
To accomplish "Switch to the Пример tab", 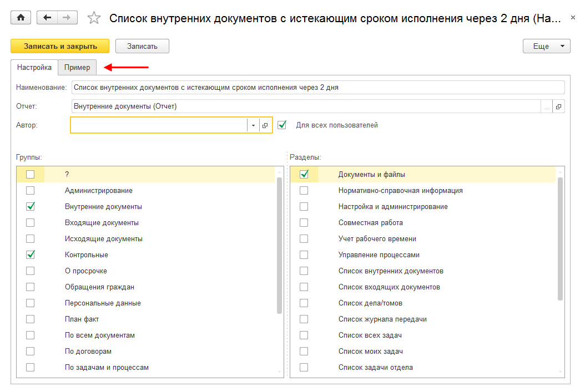I will pos(77,67).
